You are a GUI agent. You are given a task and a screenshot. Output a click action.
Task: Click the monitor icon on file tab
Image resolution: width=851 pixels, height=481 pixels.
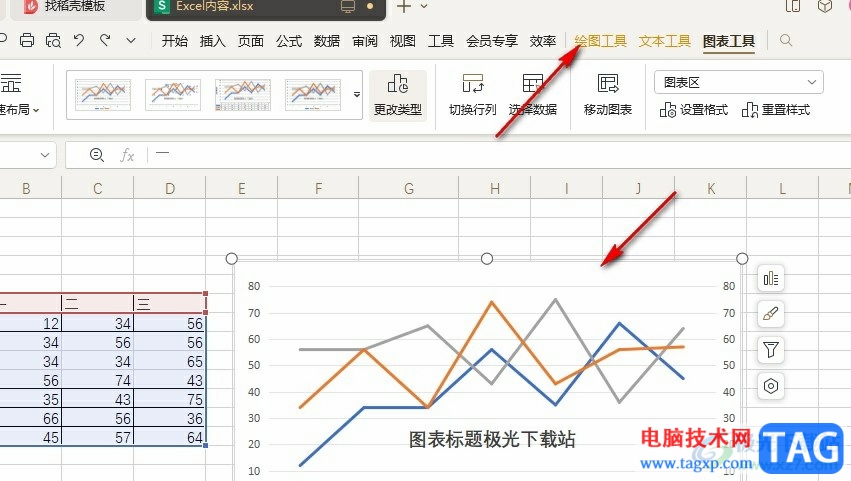click(348, 7)
